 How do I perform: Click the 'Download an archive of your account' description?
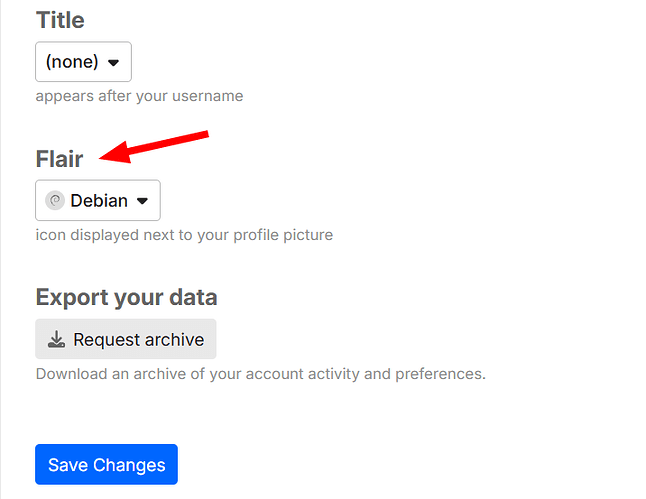tap(261, 374)
